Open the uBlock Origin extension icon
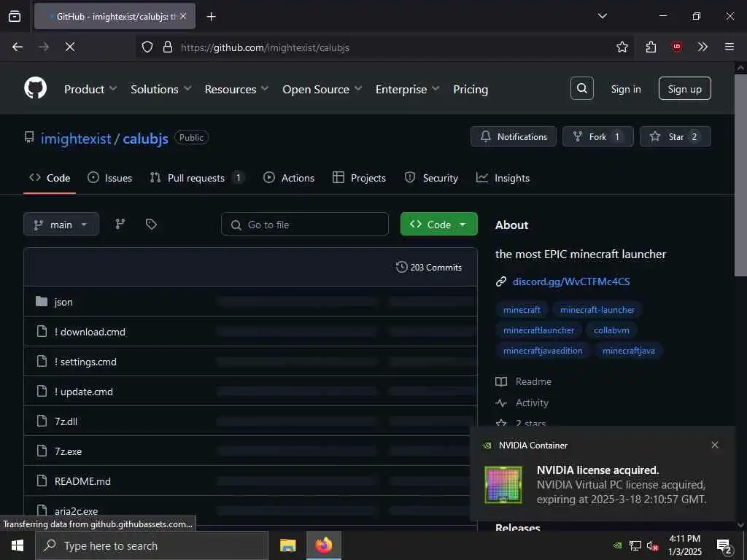 pyautogui.click(x=676, y=47)
